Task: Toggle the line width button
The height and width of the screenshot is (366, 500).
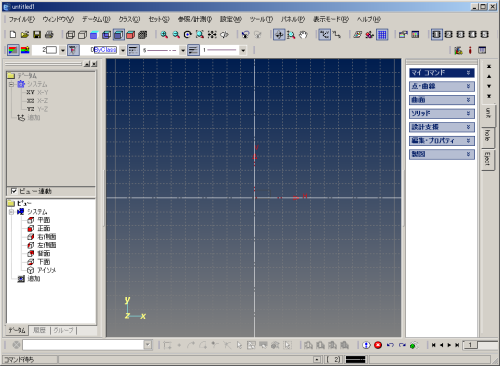Action: [193, 50]
